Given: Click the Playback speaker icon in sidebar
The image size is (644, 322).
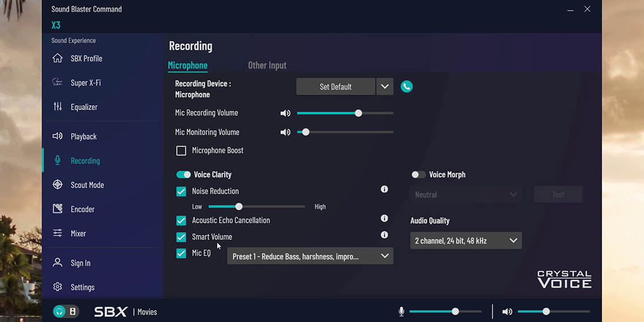Looking at the screenshot, I should coord(57,136).
